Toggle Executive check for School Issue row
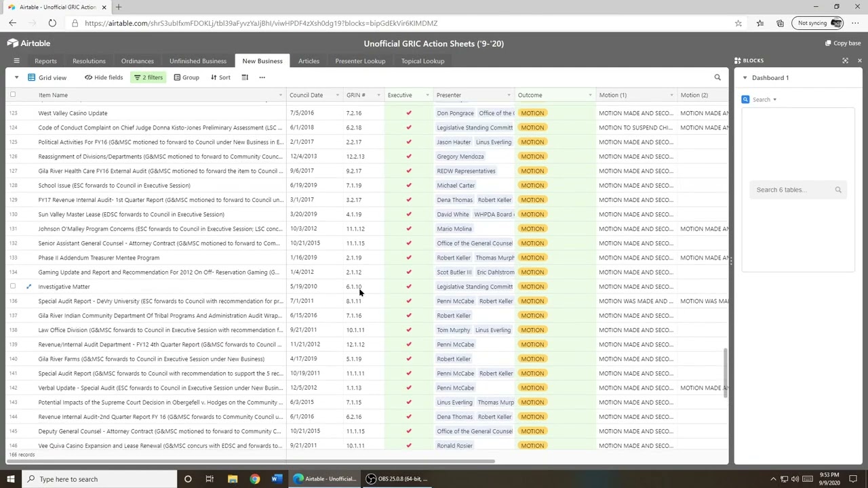 point(409,185)
